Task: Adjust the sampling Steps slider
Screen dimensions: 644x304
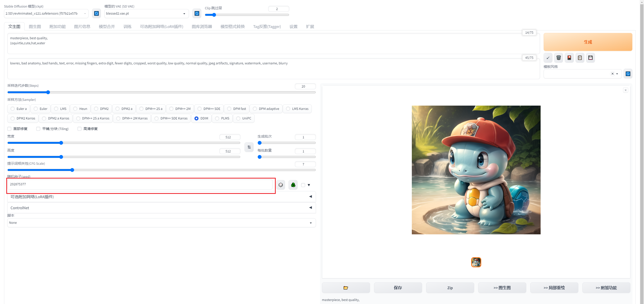Action: 162,92
